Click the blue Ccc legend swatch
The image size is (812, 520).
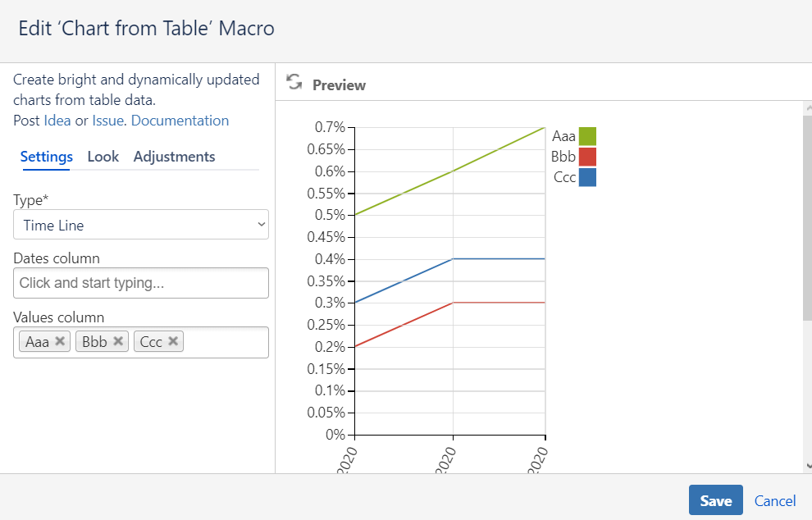587,177
